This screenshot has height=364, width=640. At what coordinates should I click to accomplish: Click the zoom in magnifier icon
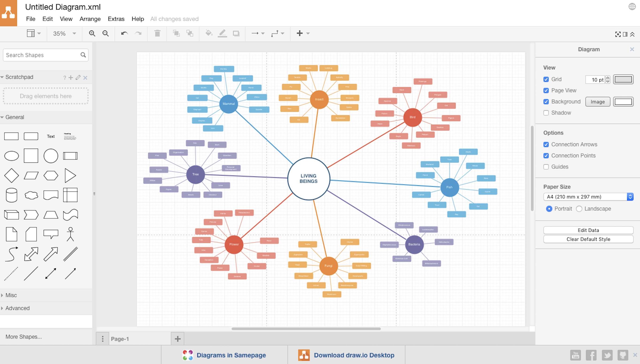[x=92, y=34]
